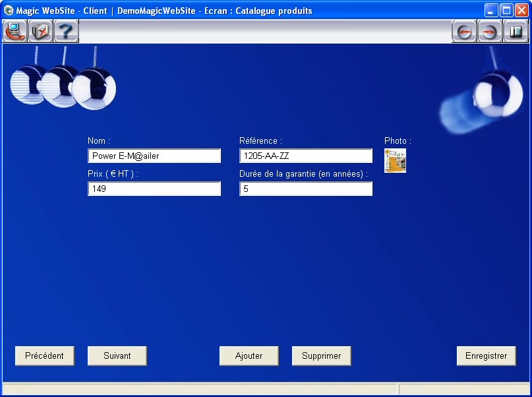The width and height of the screenshot is (532, 397).
Task: Close the Magic WebSite client window
Action: (520, 11)
